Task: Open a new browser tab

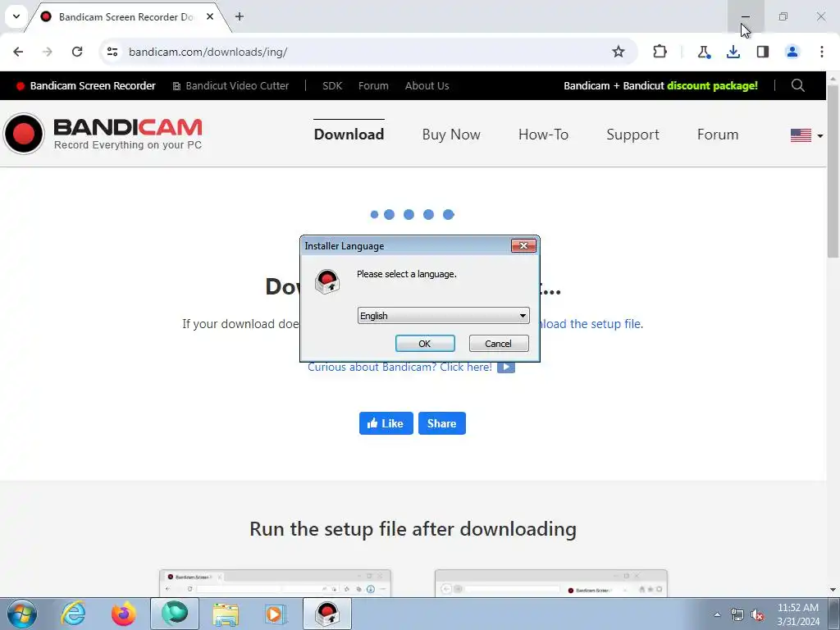Action: [240, 16]
